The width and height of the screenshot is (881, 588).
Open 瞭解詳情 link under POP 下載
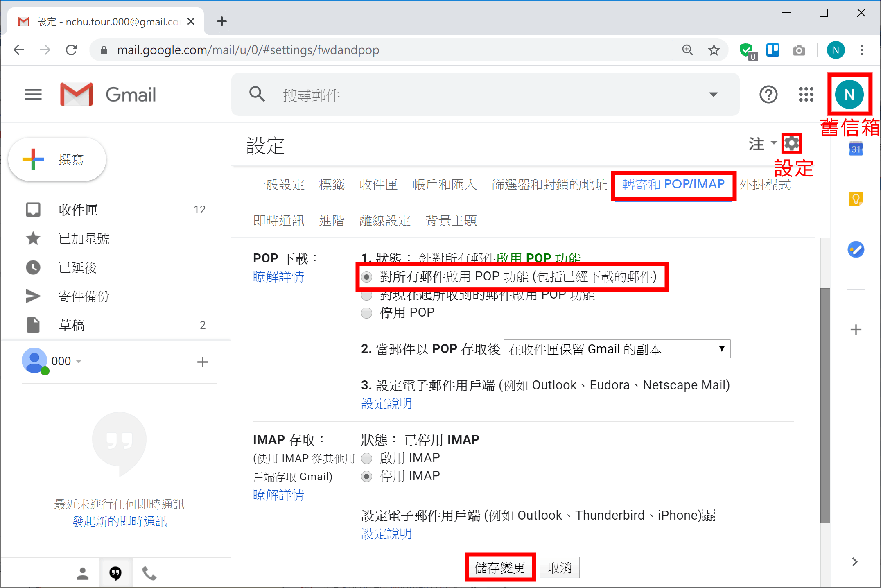click(x=278, y=277)
